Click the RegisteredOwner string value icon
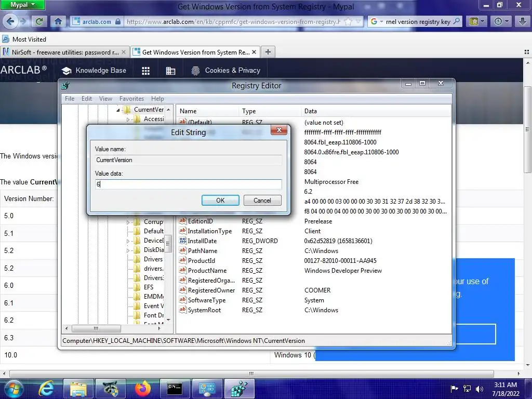 [183, 290]
